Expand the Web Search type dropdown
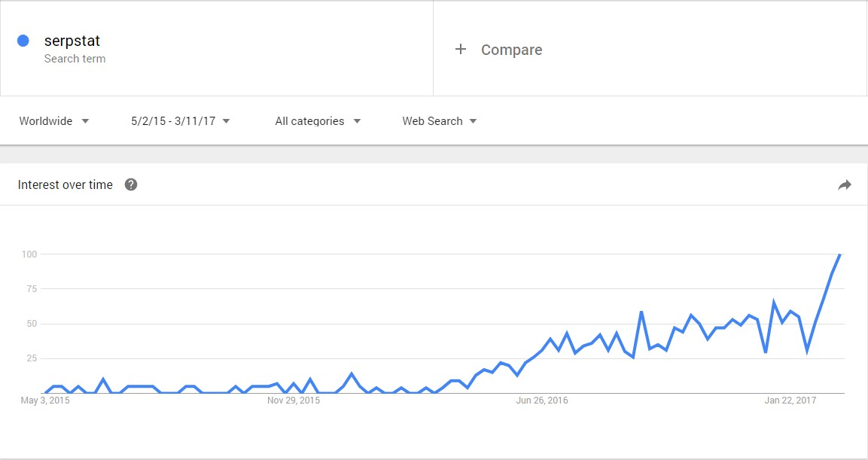 point(440,121)
